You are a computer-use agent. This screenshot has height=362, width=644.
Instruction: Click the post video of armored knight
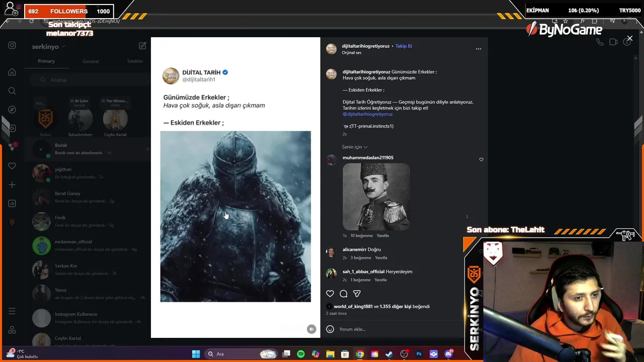(x=235, y=217)
